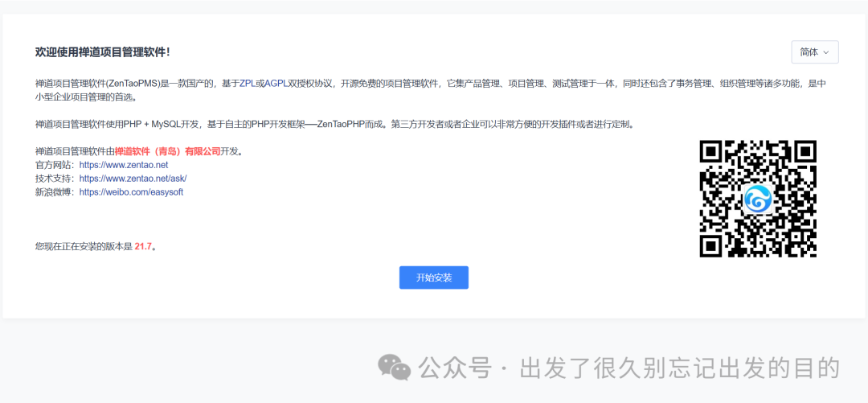Viewport: 868px width, 403px height.
Task: Click the 新浪微博 label
Action: tap(54, 192)
